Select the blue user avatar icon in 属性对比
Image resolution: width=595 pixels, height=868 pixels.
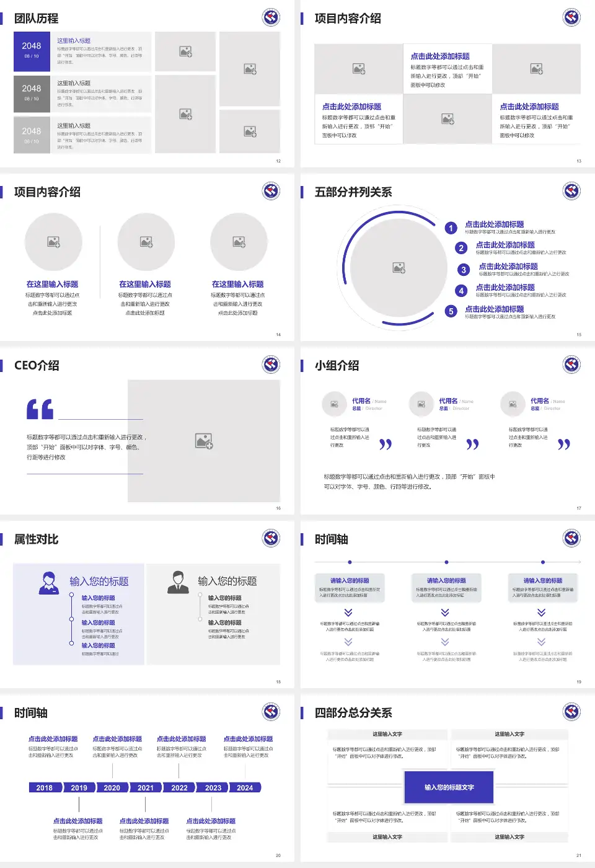tap(48, 583)
